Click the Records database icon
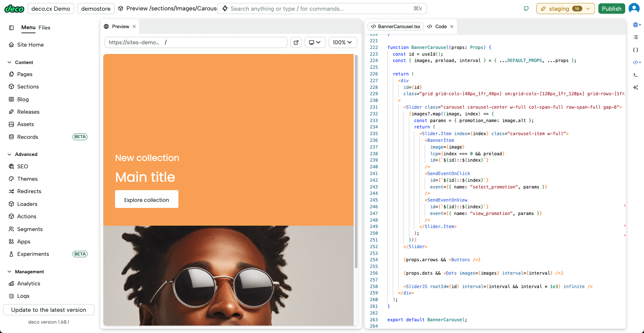Viewport: 644px width, 333px height. [x=11, y=137]
